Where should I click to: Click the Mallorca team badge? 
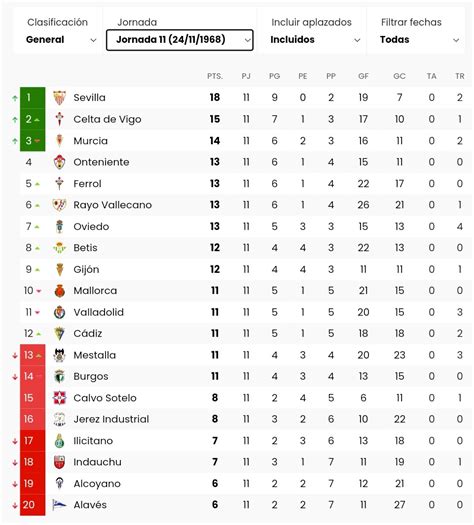tap(60, 291)
